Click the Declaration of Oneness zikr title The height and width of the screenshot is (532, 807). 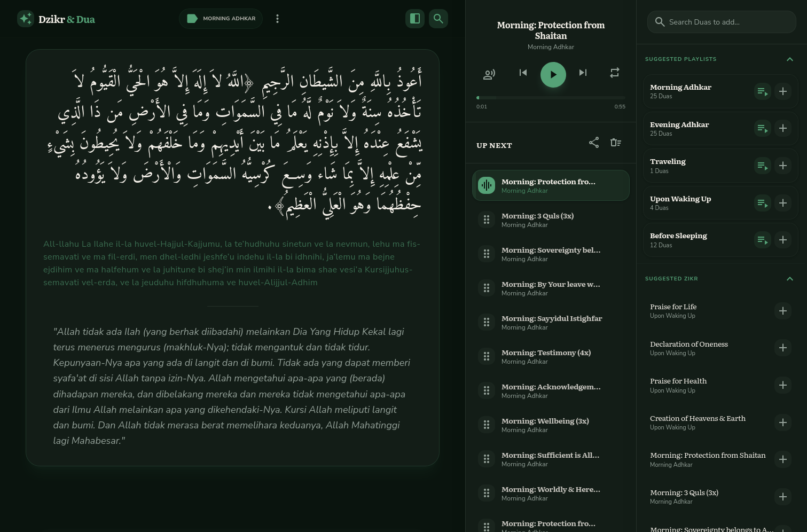(689, 344)
